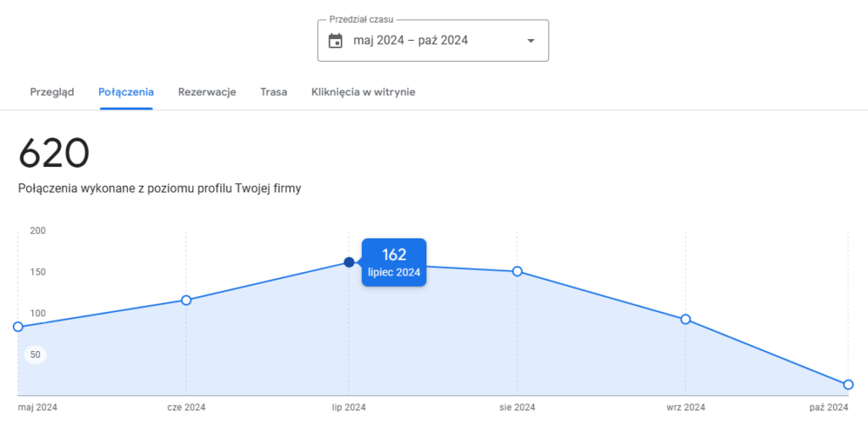Screen dimensions: 868x424
Task: Open the Kliknięcia w witrynie tab
Action: tap(363, 92)
